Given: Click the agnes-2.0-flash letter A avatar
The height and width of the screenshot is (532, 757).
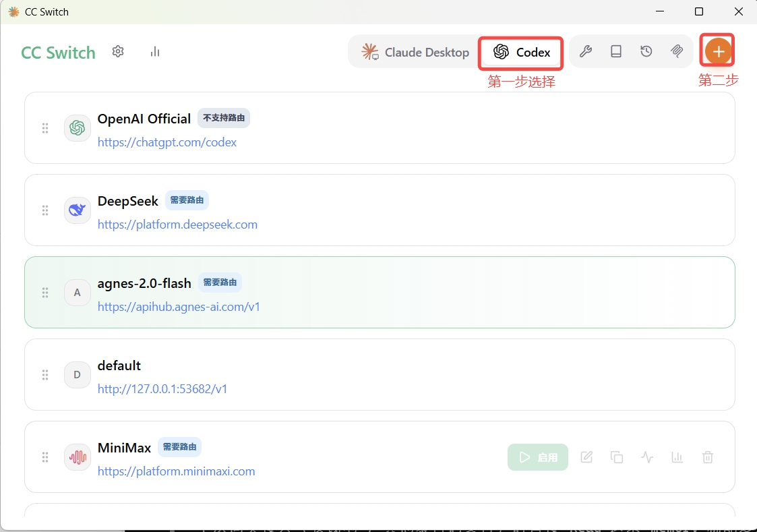Looking at the screenshot, I should click(78, 293).
